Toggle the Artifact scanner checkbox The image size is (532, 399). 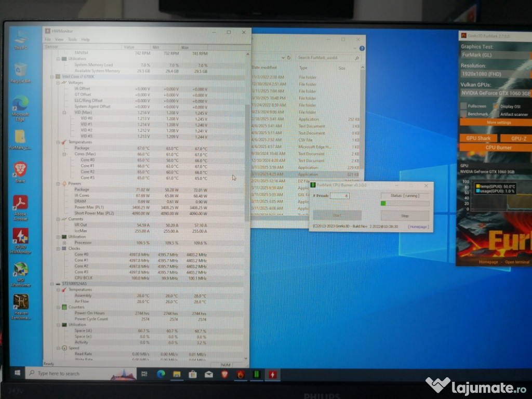pyautogui.click(x=496, y=114)
